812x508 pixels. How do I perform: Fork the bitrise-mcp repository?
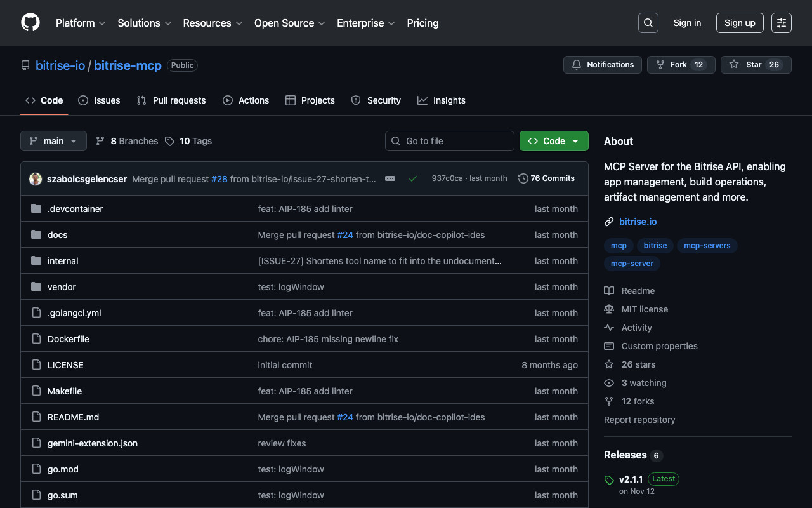coord(681,65)
